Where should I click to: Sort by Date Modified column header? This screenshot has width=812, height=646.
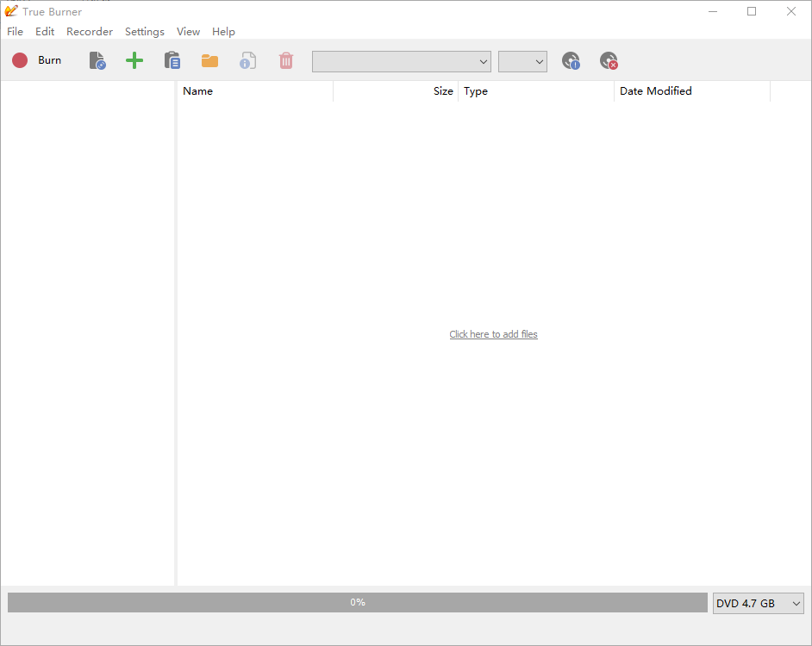click(690, 91)
